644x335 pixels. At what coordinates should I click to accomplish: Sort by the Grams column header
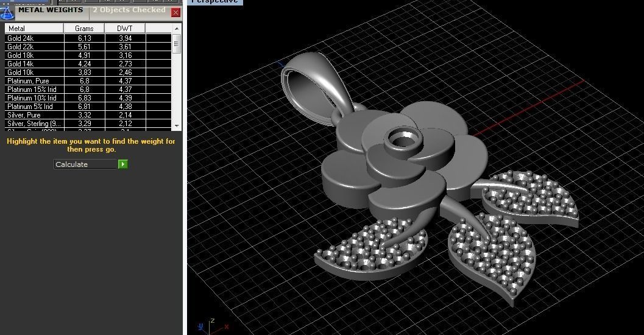tap(84, 29)
